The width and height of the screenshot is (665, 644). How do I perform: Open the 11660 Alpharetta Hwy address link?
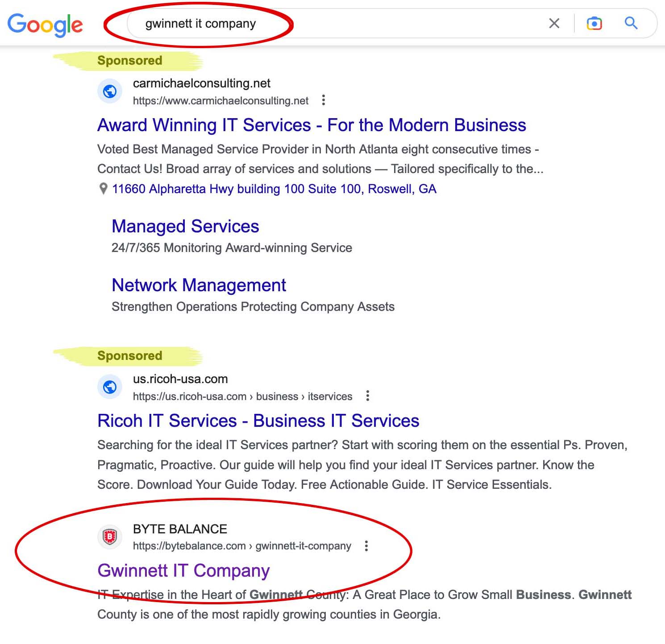point(274,189)
